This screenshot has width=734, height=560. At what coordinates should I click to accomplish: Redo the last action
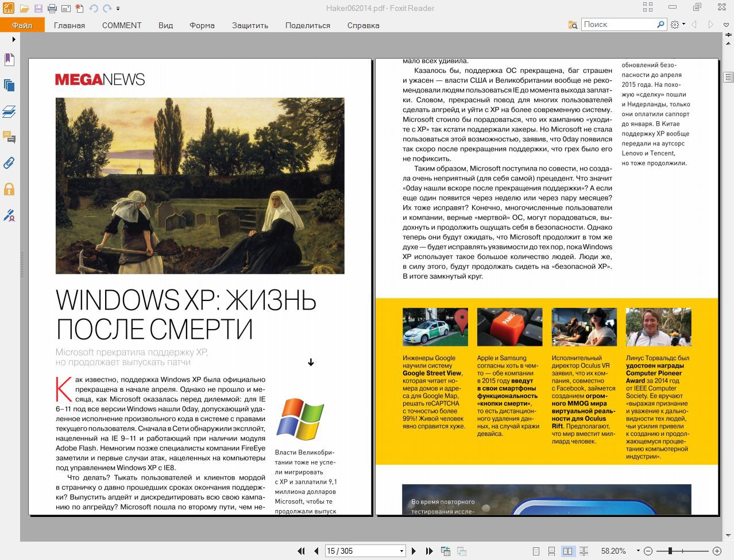point(107,9)
